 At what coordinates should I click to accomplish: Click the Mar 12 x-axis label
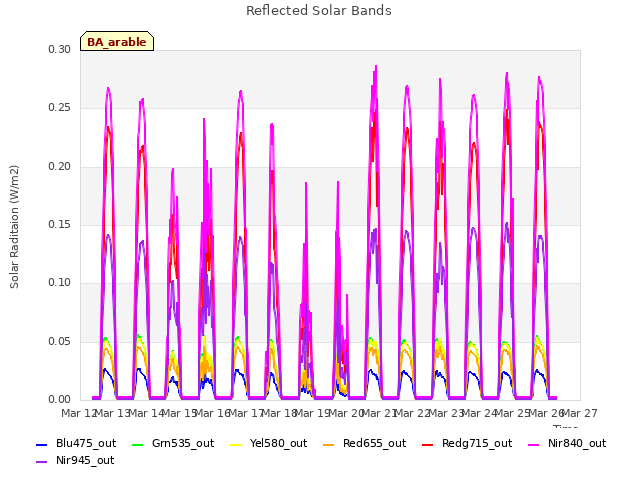click(79, 413)
